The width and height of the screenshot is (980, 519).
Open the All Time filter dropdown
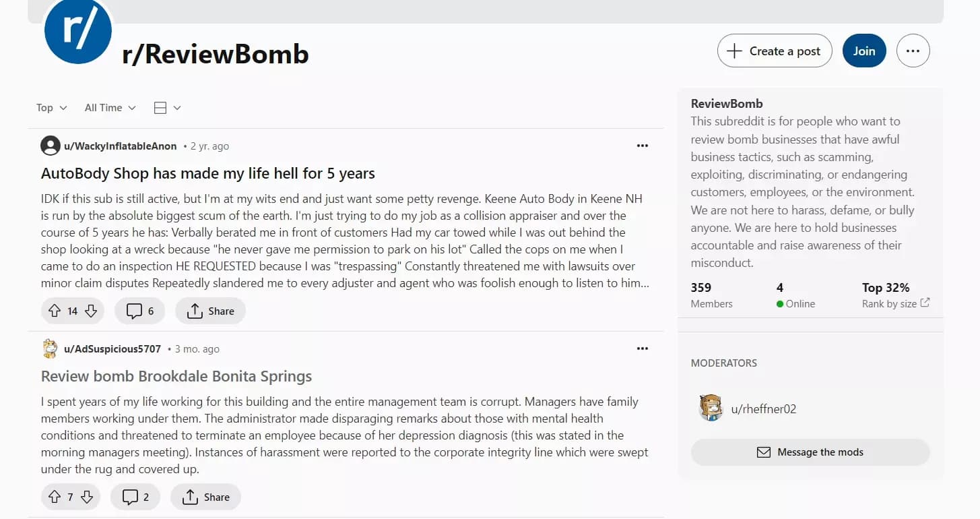tap(109, 108)
